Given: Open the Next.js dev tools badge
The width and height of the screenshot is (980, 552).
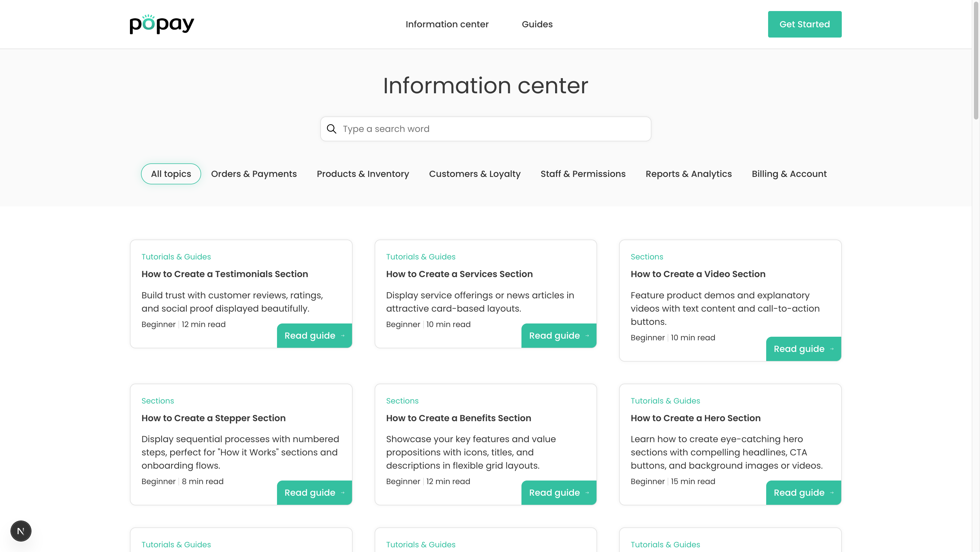Looking at the screenshot, I should point(21,531).
